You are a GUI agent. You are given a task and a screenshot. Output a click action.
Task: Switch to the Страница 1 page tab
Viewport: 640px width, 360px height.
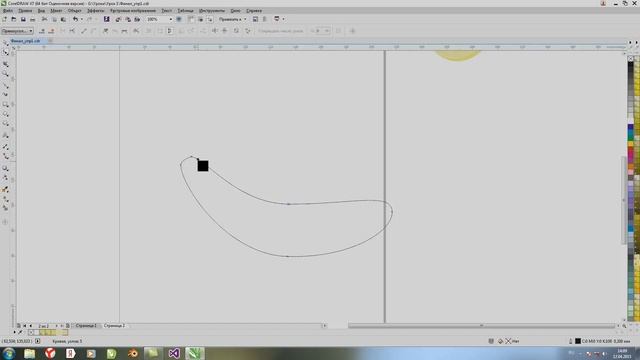point(86,326)
